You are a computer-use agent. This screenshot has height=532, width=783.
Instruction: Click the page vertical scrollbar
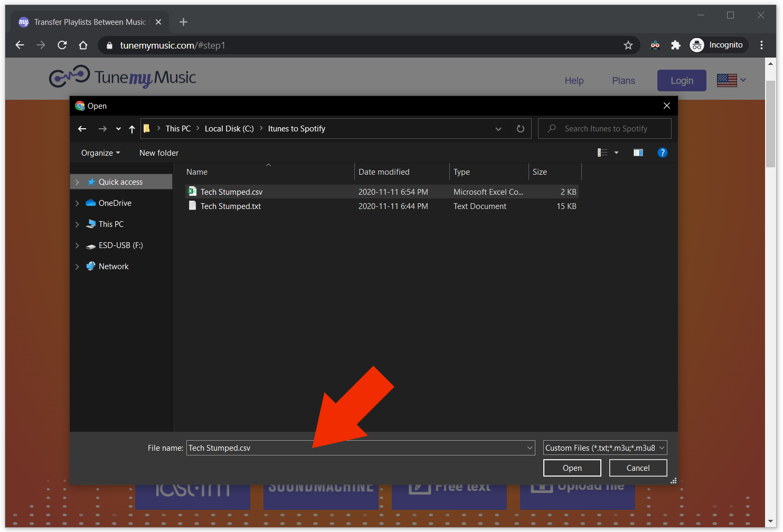coord(771,124)
